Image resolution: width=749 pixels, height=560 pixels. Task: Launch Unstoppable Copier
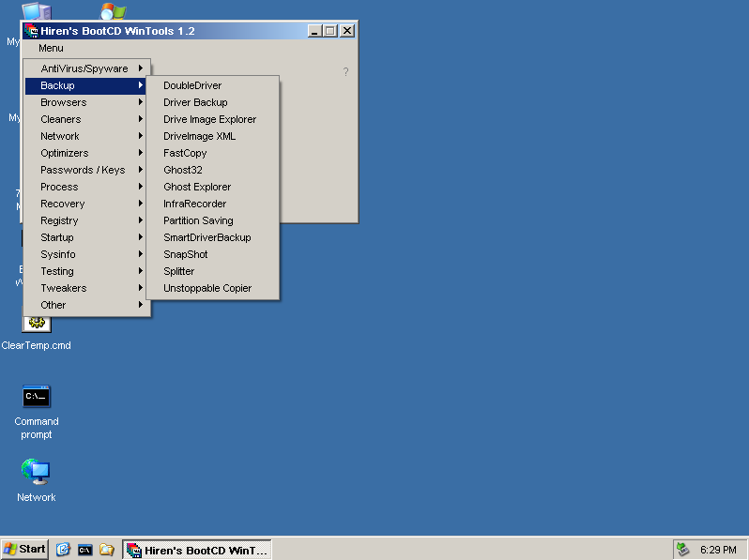point(213,288)
